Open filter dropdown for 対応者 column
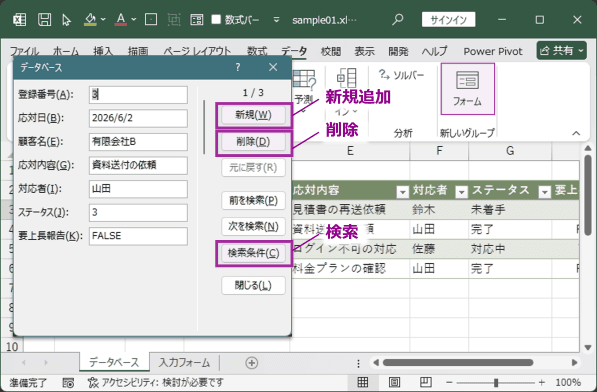Image resolution: width=597 pixels, height=392 pixels. [461, 192]
